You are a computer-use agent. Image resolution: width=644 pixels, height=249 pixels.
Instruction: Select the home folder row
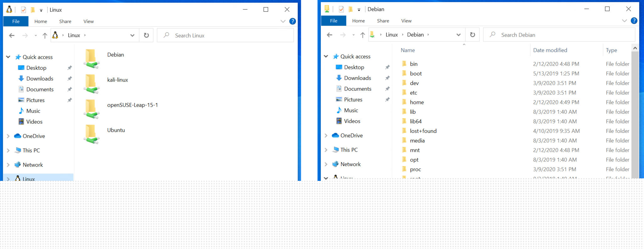coord(516,102)
